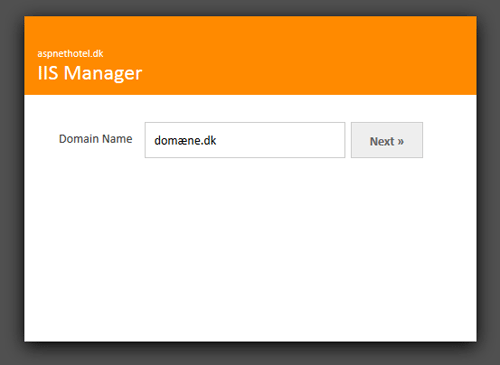Click the IIS letters in the title
This screenshot has height=365, width=500.
48,73
